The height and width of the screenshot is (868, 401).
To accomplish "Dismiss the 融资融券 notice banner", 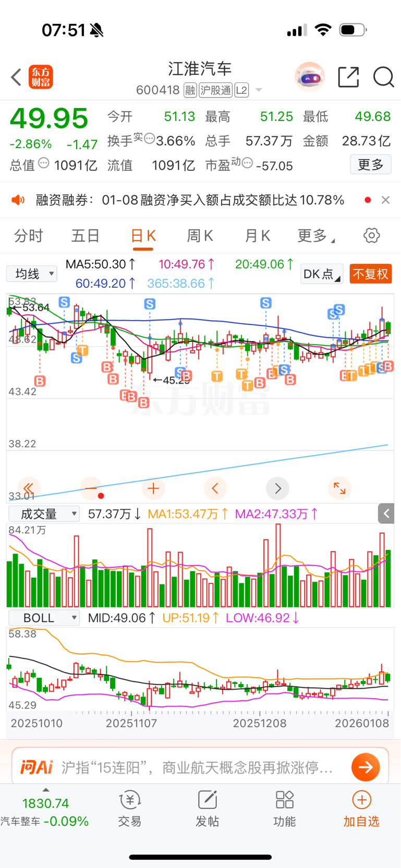I will (x=385, y=200).
